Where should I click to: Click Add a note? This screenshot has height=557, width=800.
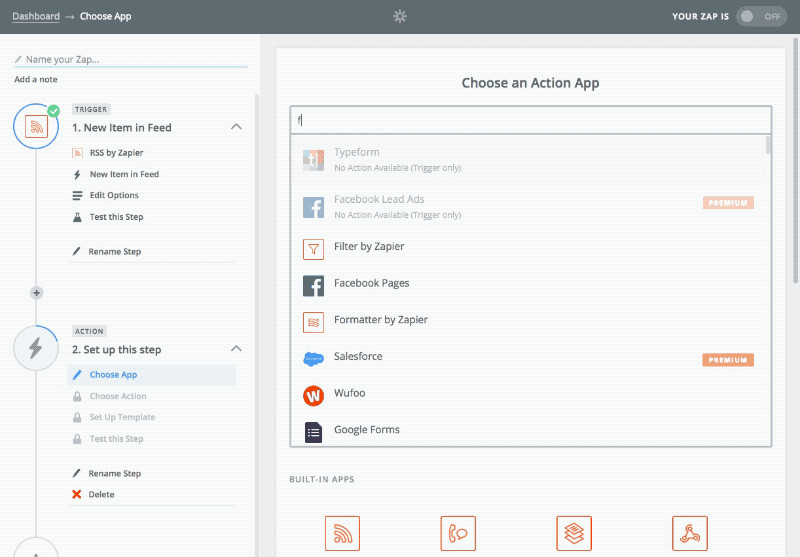(36, 79)
